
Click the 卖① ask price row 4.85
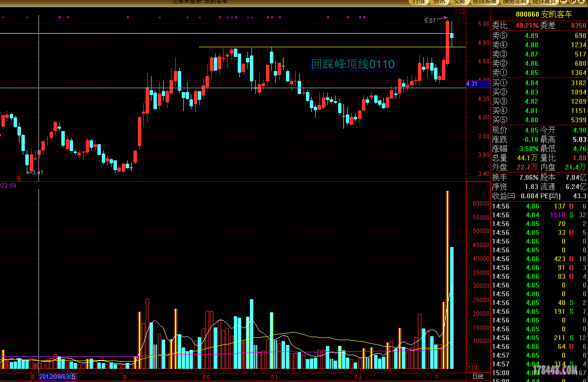(x=539, y=73)
